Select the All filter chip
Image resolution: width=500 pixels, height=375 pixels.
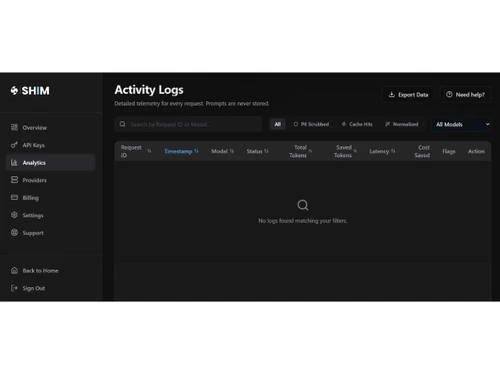pyautogui.click(x=277, y=124)
